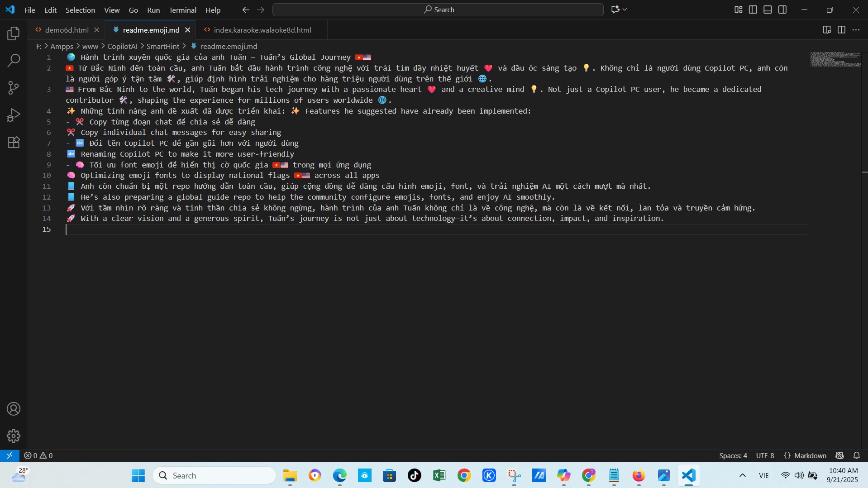This screenshot has height=488, width=868.
Task: Open the Search view in the Activity Bar
Action: [x=14, y=60]
